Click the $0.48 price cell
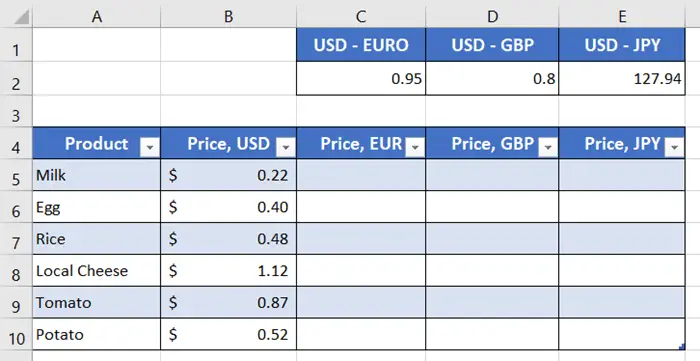Image resolution: width=700 pixels, height=361 pixels. tap(229, 239)
